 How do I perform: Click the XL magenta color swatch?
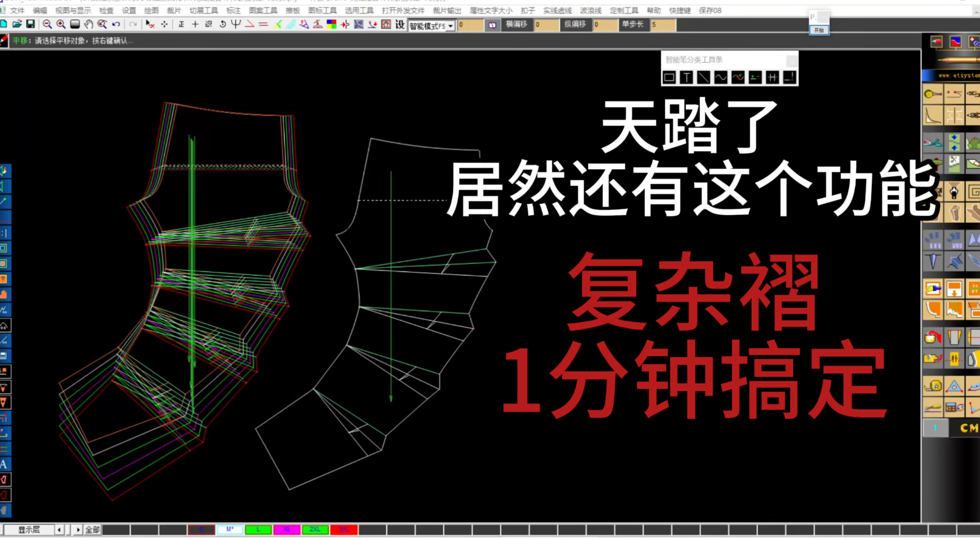[287, 529]
